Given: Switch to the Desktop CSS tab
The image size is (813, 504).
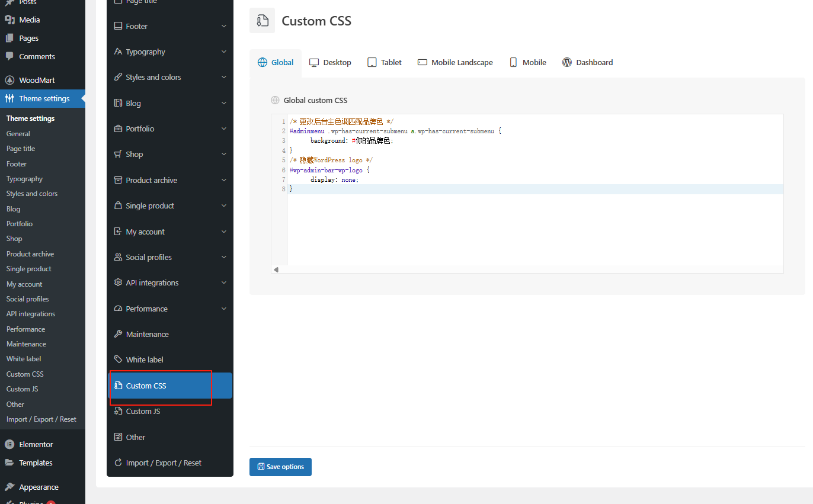Looking at the screenshot, I should point(330,62).
